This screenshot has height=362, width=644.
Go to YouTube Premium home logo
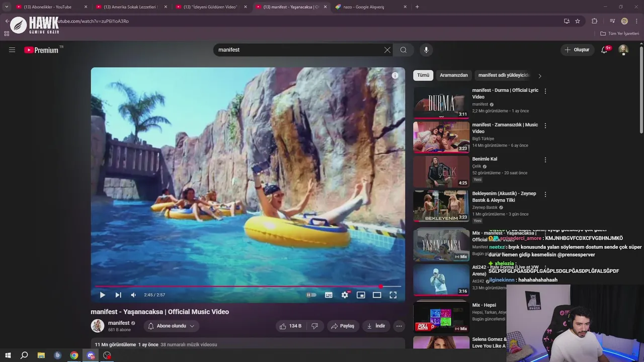point(41,50)
